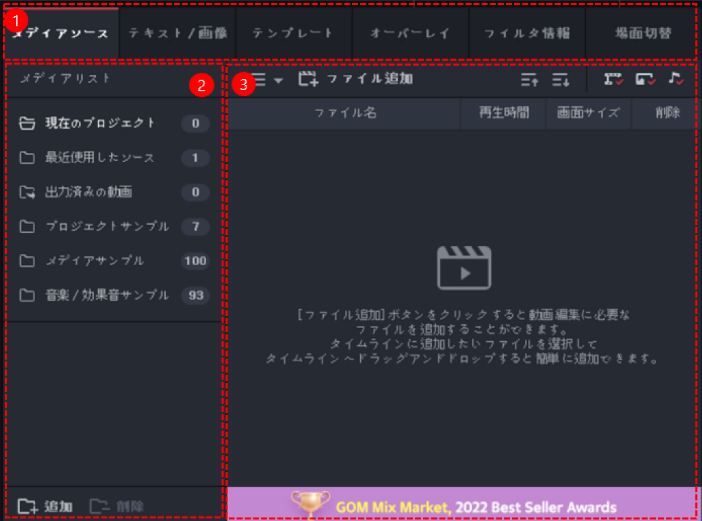Toggle the audio file filter icon

pos(676,79)
